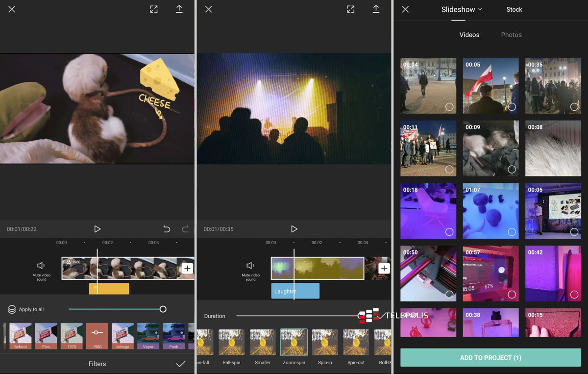
Task: Close the media picker with the X
Action: 405,9
